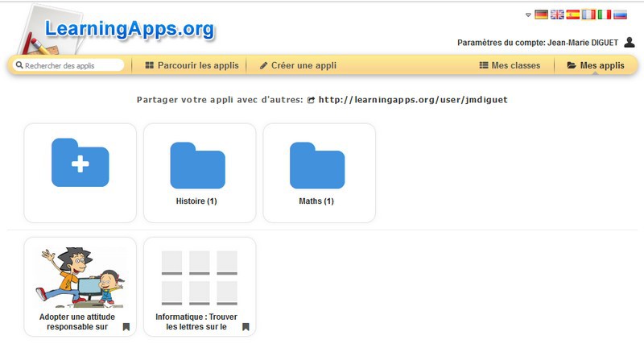Click the French flag icon
The width and height of the screenshot is (644, 348).
pyautogui.click(x=588, y=14)
